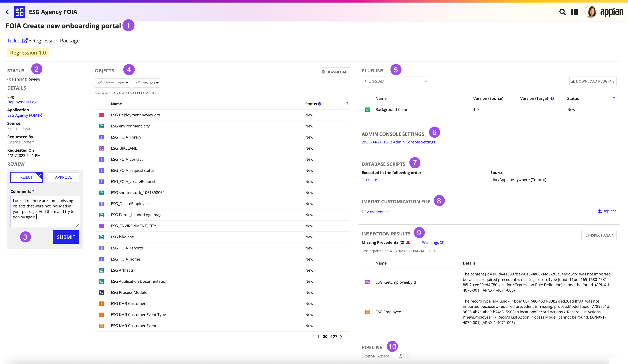Click the Background Color plug-in icon

point(367,110)
